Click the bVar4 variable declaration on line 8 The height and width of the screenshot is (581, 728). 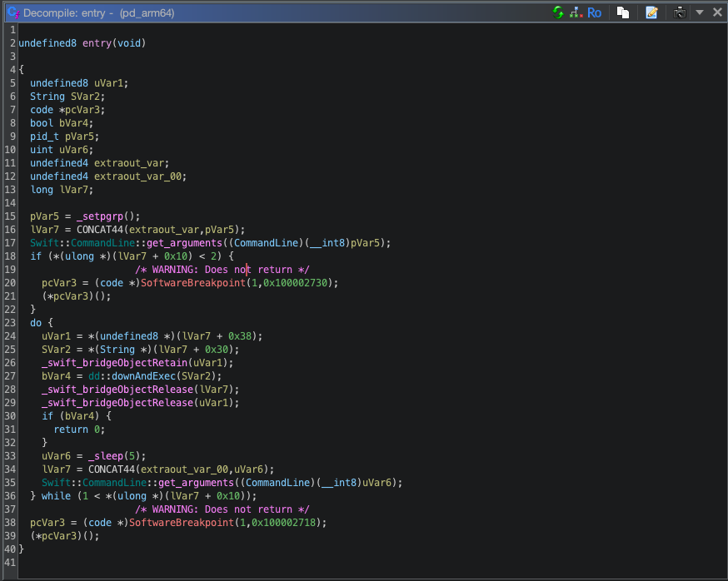[73, 123]
